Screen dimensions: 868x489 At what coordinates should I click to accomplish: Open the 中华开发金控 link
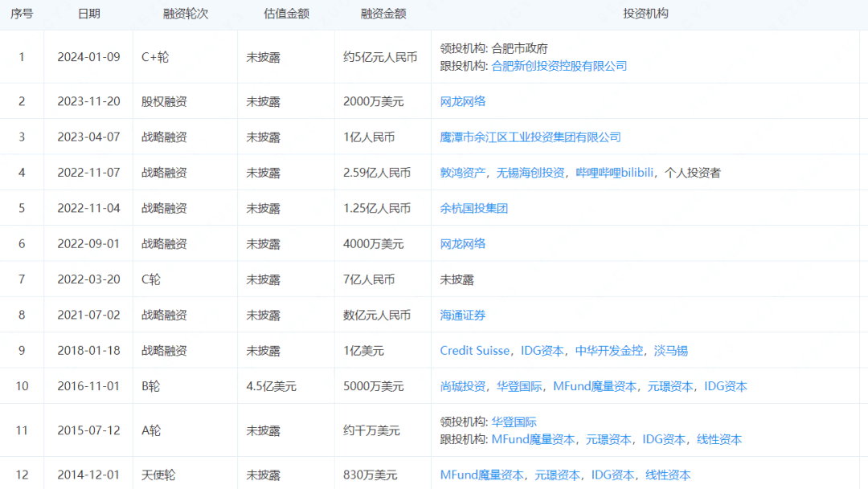point(609,351)
